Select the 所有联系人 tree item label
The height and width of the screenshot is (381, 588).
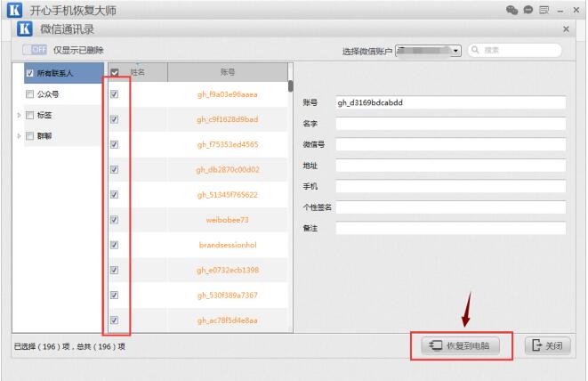(55, 73)
